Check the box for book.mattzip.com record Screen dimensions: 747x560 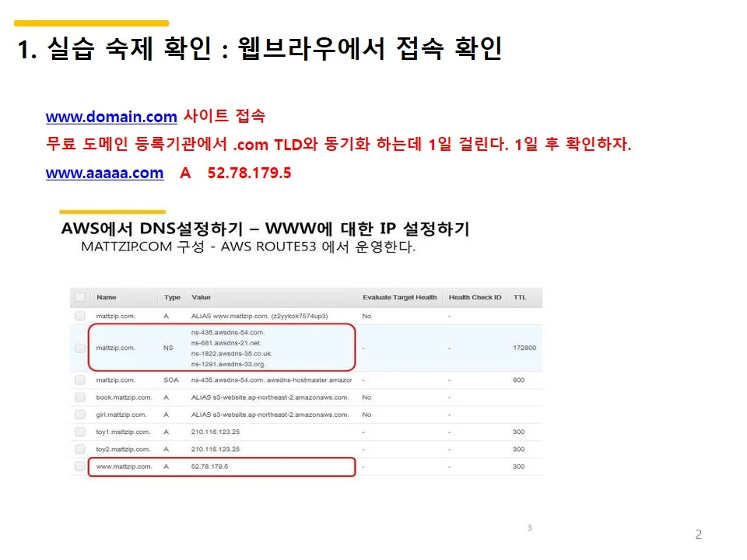(x=80, y=397)
